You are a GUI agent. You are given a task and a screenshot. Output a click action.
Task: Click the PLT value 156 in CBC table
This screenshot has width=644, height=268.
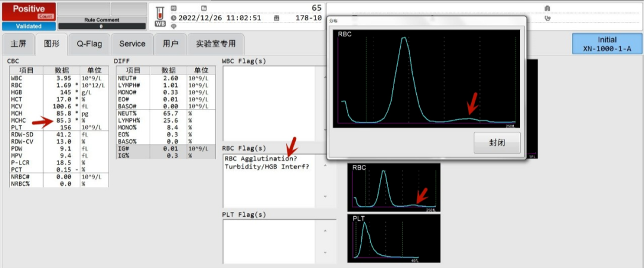click(x=66, y=127)
